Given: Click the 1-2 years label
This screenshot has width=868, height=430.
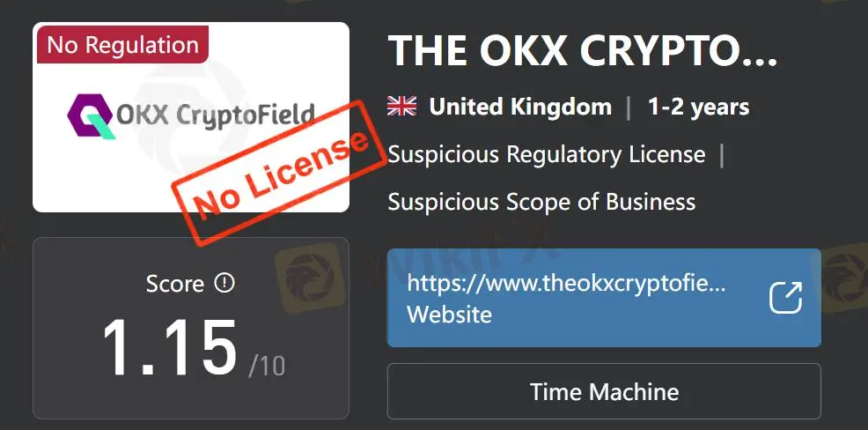Looking at the screenshot, I should click(x=699, y=107).
